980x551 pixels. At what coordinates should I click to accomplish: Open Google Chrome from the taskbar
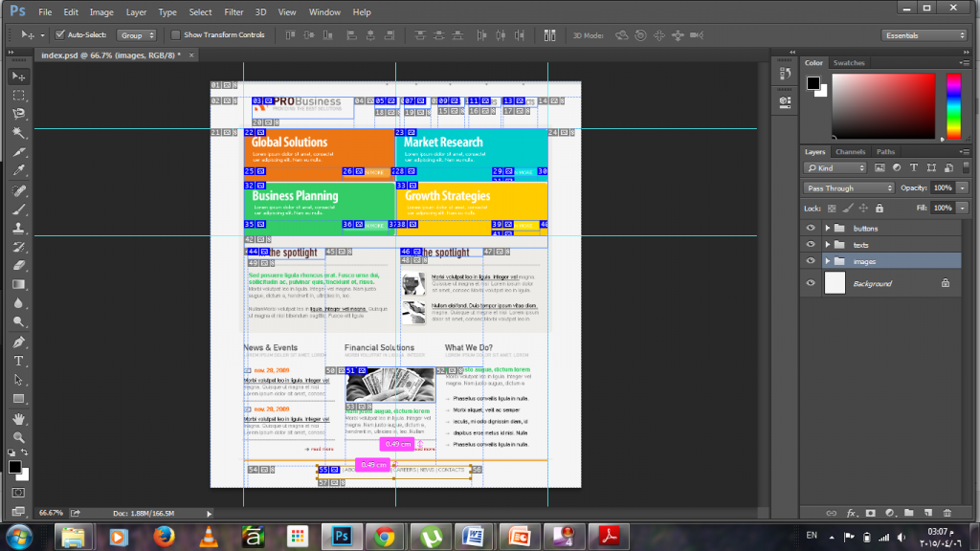[x=385, y=537]
